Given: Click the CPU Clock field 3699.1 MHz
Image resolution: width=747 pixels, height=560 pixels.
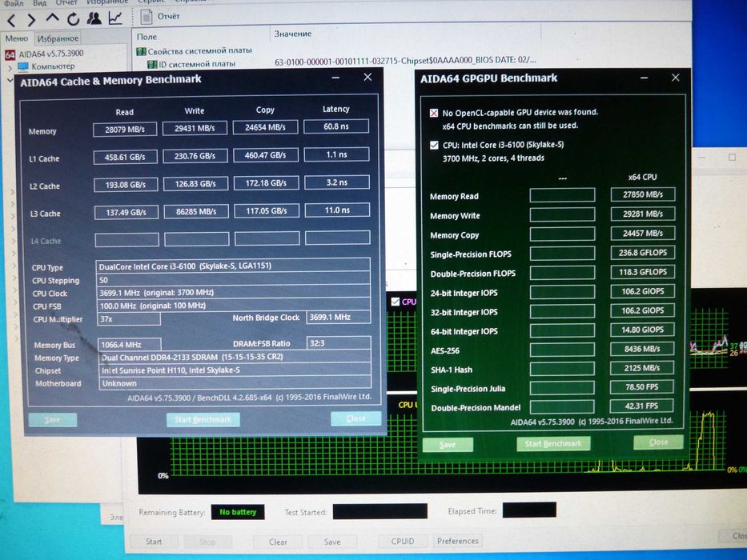Looking at the screenshot, I should (234, 292).
